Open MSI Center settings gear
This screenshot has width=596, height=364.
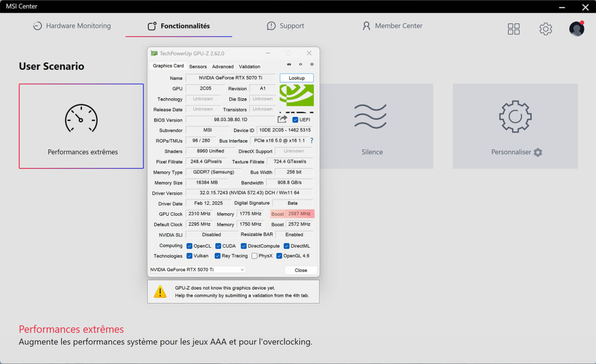click(545, 29)
